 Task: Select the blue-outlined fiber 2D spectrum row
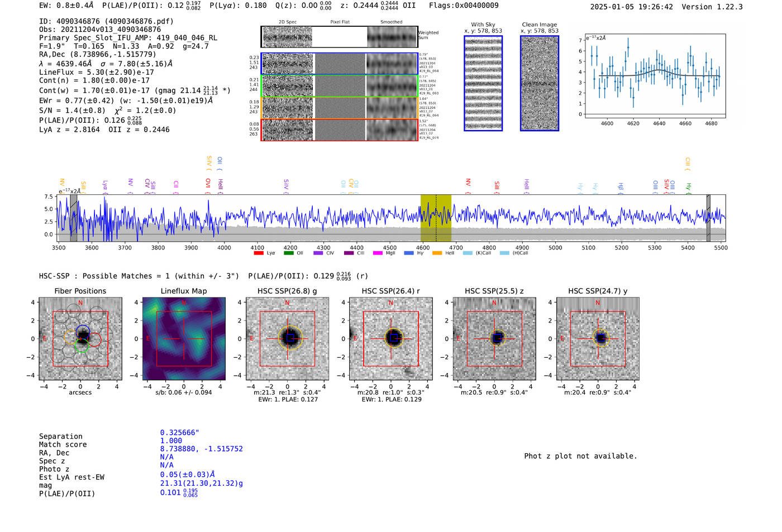click(x=339, y=64)
